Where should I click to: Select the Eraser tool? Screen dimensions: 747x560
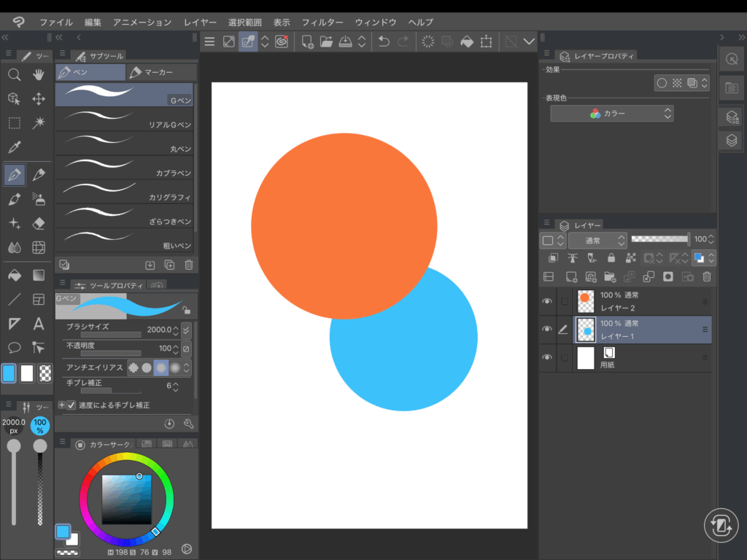point(39,223)
